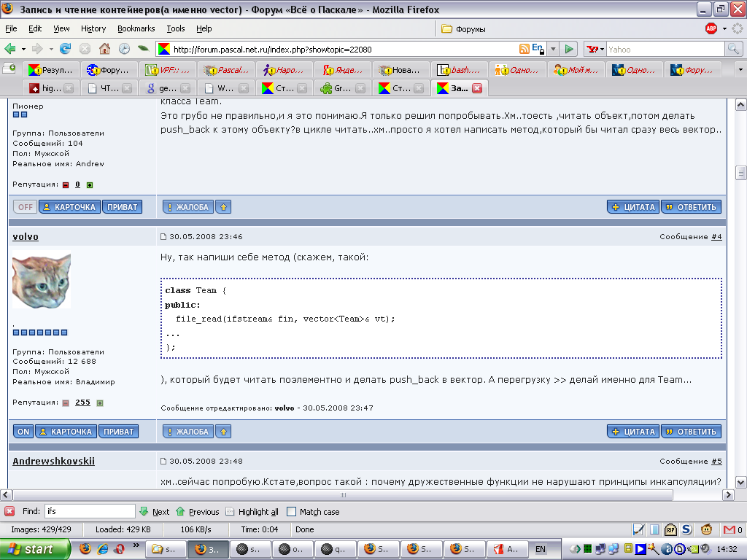Click the search magnifier icon
Viewport: 747px width, 560px height.
[733, 49]
